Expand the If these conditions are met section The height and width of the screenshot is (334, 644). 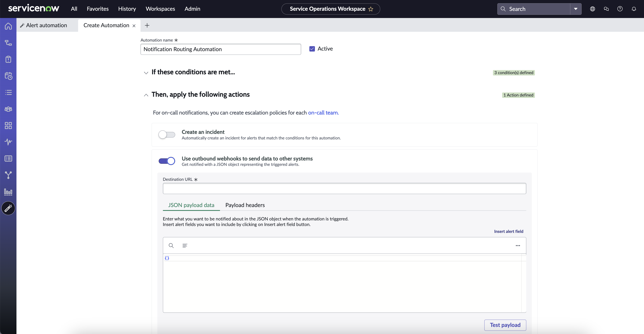click(x=146, y=73)
